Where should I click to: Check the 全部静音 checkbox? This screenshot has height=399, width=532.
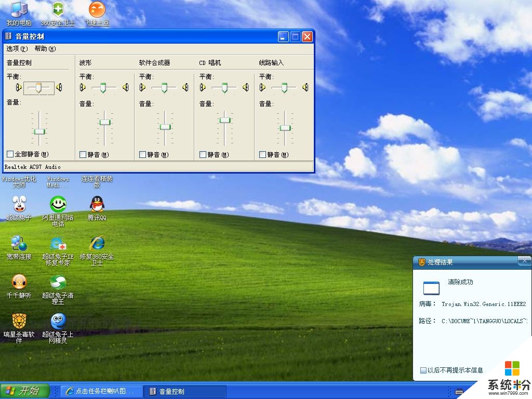click(x=10, y=154)
